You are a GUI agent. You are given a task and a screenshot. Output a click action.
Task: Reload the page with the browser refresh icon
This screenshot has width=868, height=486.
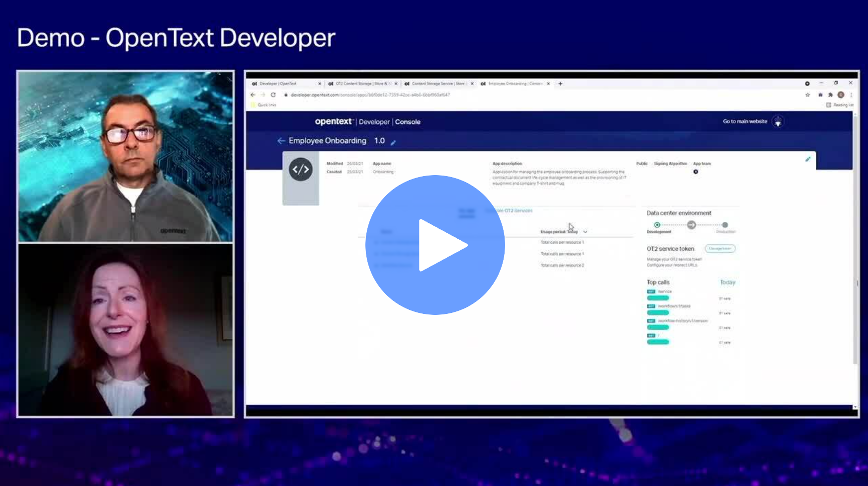273,95
